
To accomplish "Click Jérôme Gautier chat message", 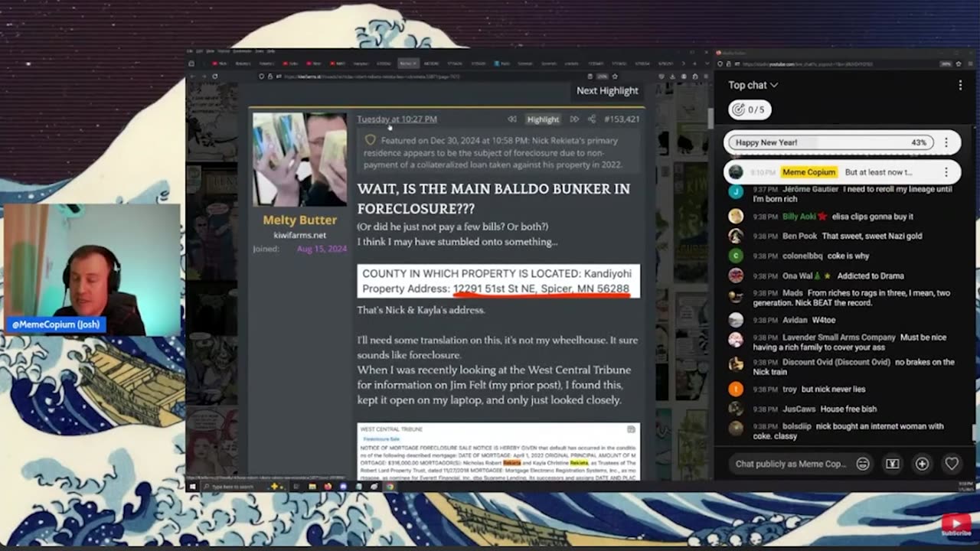I will click(842, 194).
